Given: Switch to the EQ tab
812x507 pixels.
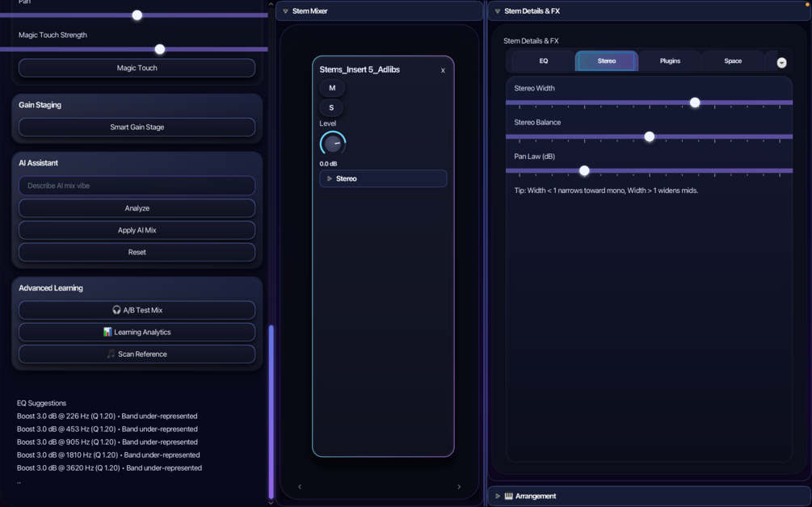Looking at the screenshot, I should click(x=543, y=61).
